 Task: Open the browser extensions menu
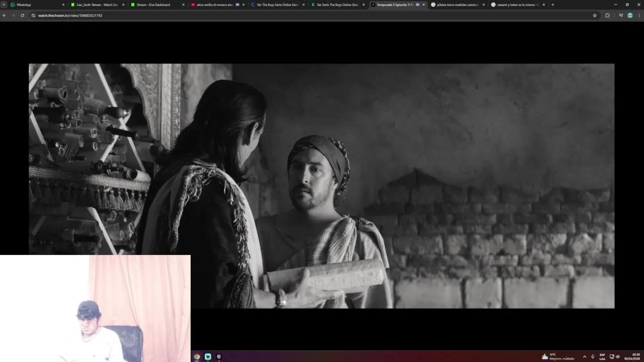pos(607,16)
